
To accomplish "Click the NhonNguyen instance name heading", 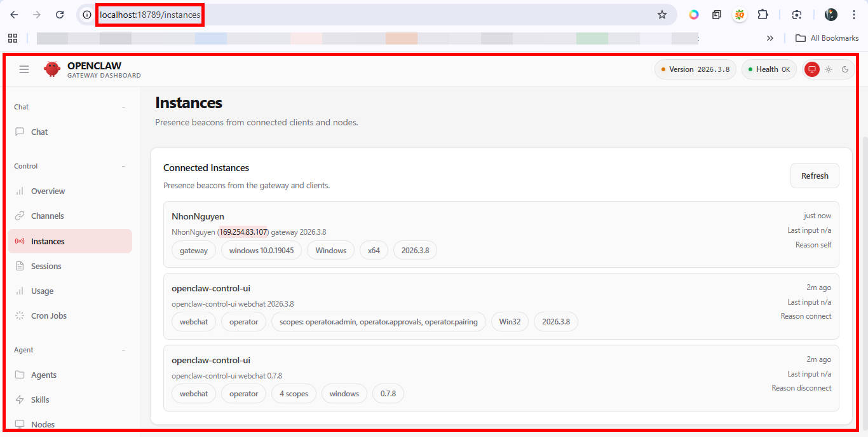I will point(198,216).
